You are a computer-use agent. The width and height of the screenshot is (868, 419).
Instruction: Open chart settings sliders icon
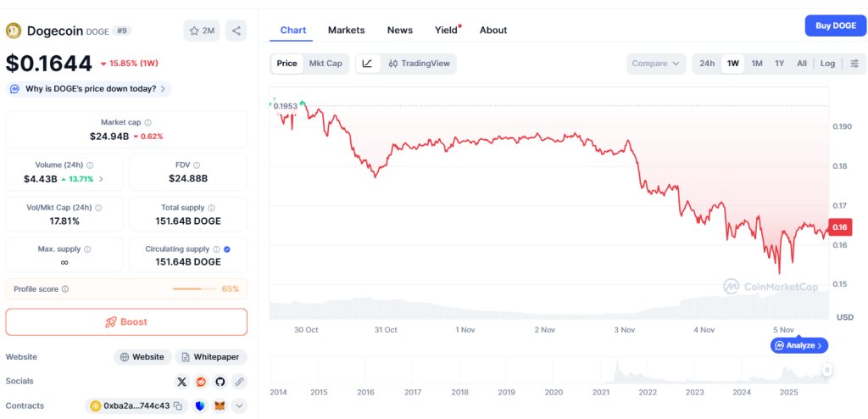point(854,64)
